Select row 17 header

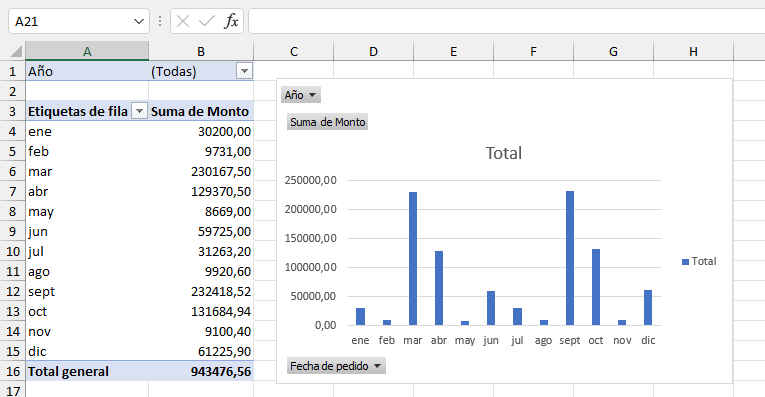pos(13,390)
